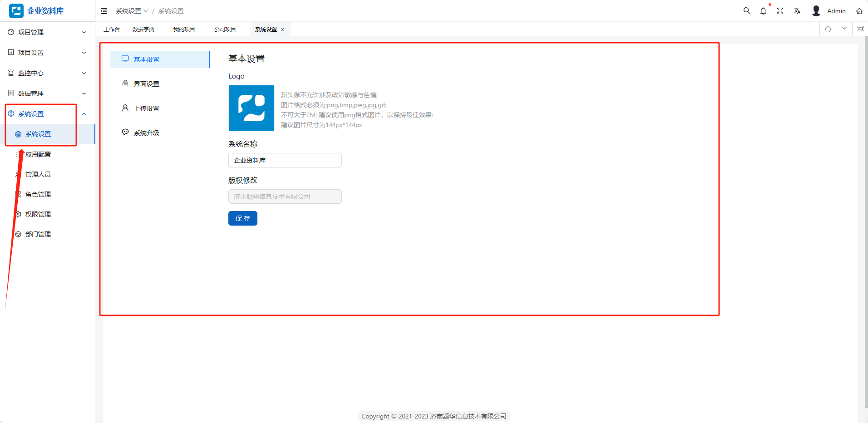868x423 pixels.
Task: Click the icon beside 界面设置
Action: (x=125, y=84)
